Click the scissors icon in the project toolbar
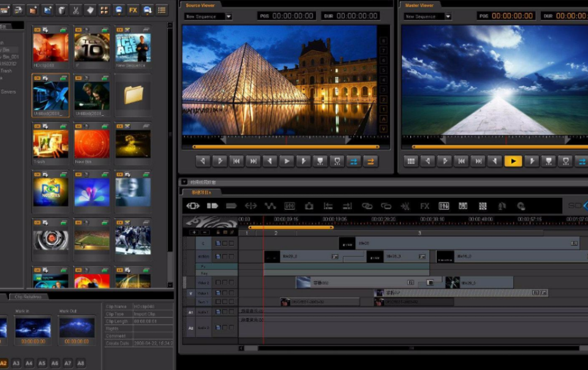Viewport: 588px width, 370px height. (x=76, y=10)
